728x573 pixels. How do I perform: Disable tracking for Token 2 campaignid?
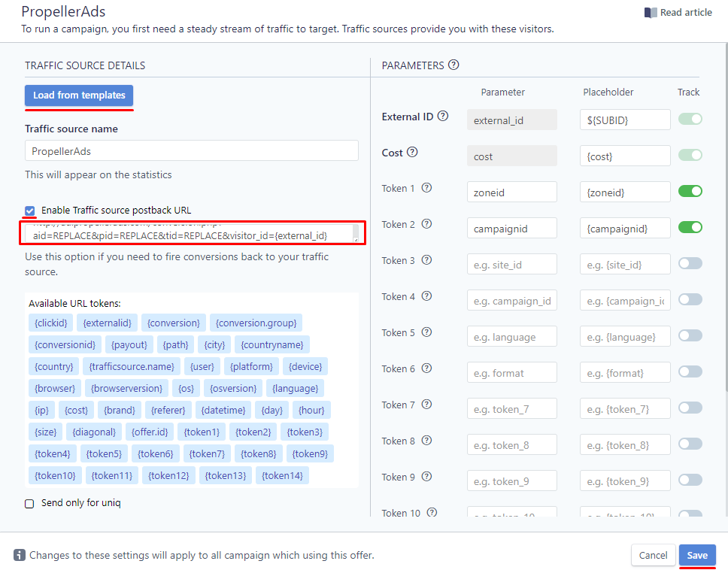pos(690,227)
